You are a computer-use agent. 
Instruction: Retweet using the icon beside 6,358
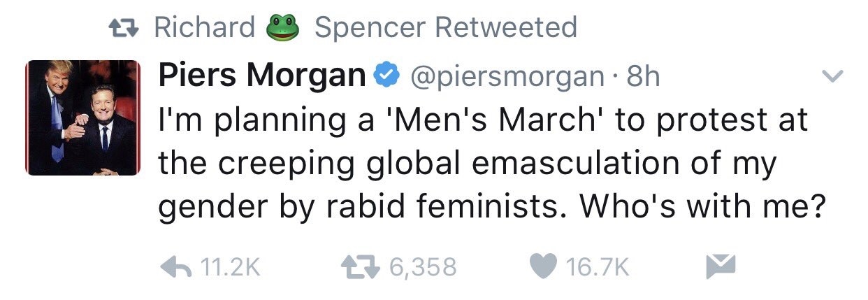360,266
